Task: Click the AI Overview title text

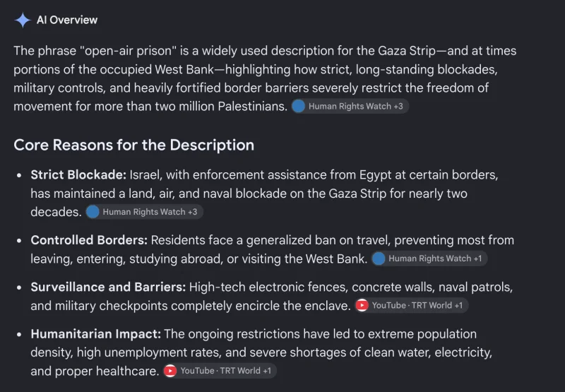Action: (x=67, y=20)
